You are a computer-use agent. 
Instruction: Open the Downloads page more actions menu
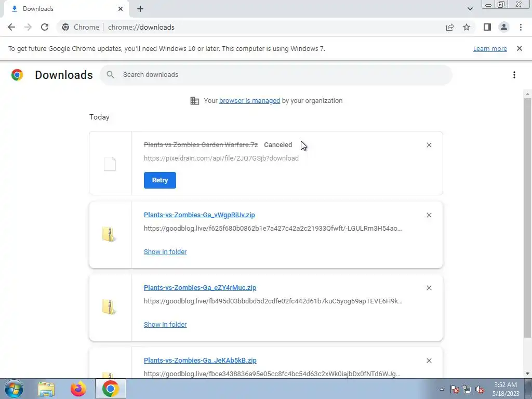[514, 75]
